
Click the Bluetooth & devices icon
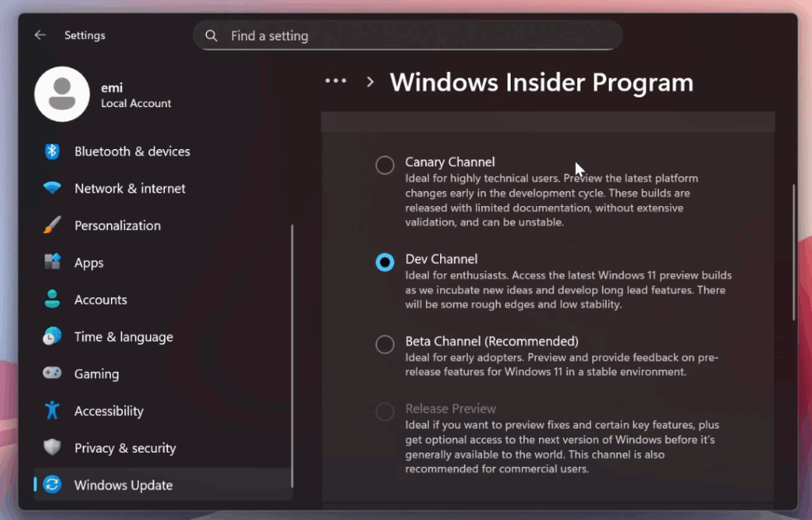pyautogui.click(x=52, y=151)
